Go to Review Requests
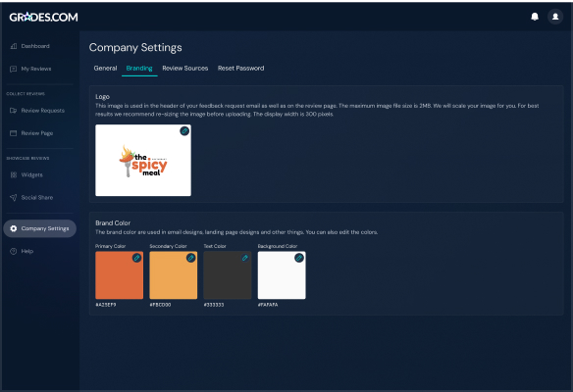Image resolution: width=573 pixels, height=392 pixels. click(x=43, y=110)
